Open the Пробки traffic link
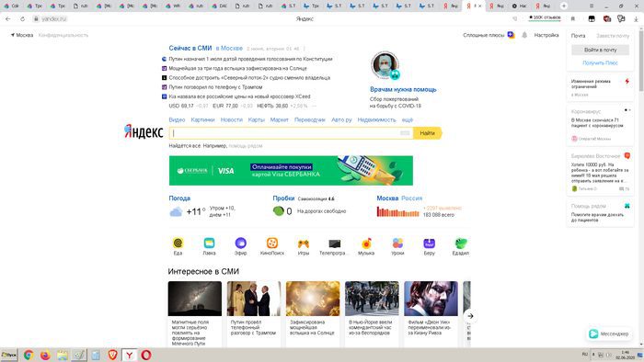Viewport: 644px width, 362px height. click(x=283, y=198)
